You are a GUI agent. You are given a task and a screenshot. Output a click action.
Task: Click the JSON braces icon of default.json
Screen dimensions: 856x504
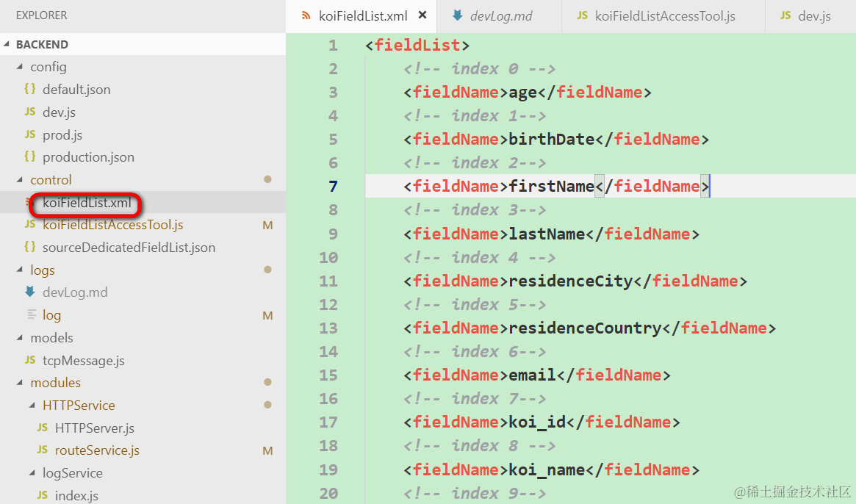coord(30,88)
